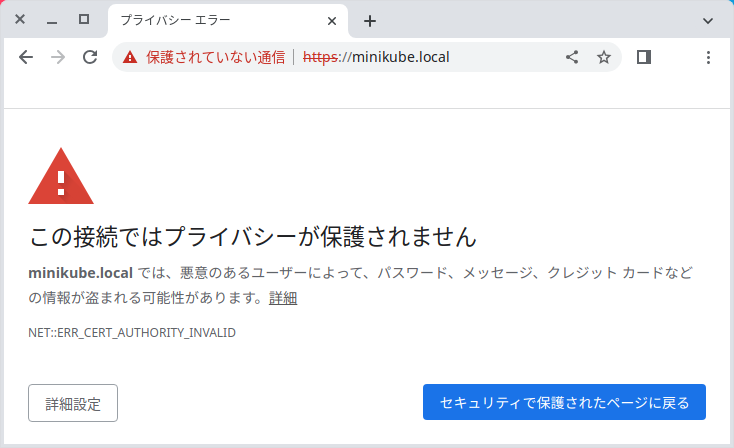Click the 詳細設定 button
The width and height of the screenshot is (734, 448).
[x=73, y=403]
